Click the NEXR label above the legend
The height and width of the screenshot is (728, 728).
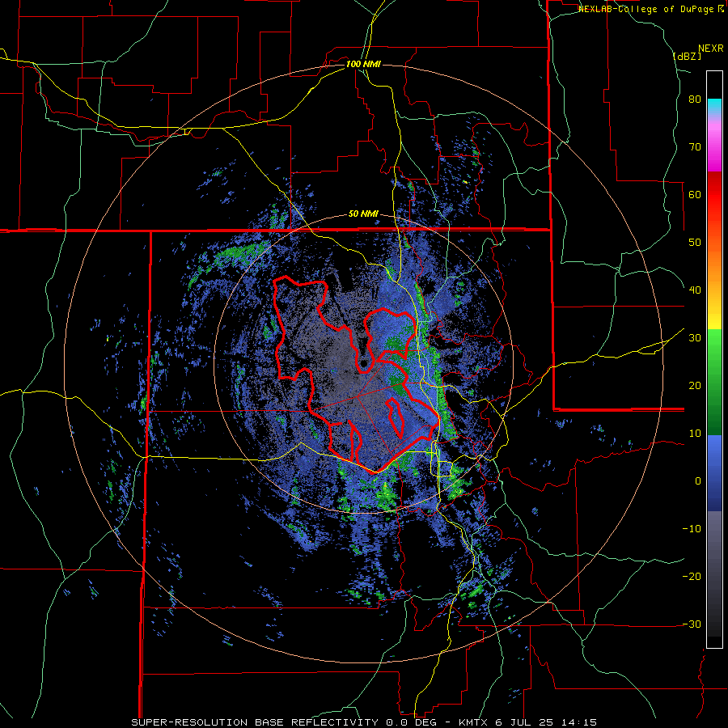711,49
